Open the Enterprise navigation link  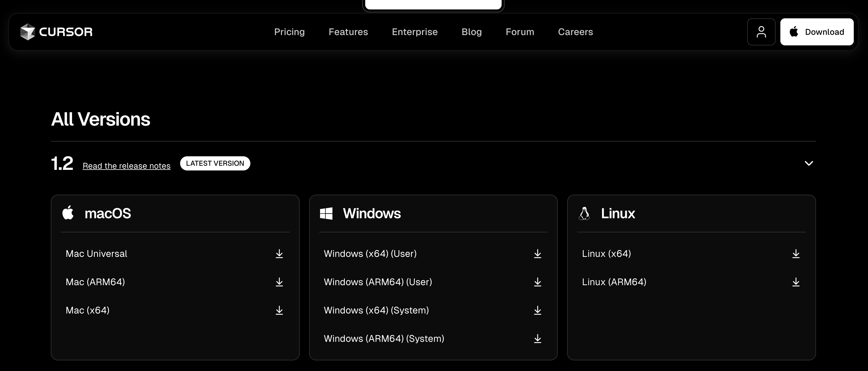[415, 32]
